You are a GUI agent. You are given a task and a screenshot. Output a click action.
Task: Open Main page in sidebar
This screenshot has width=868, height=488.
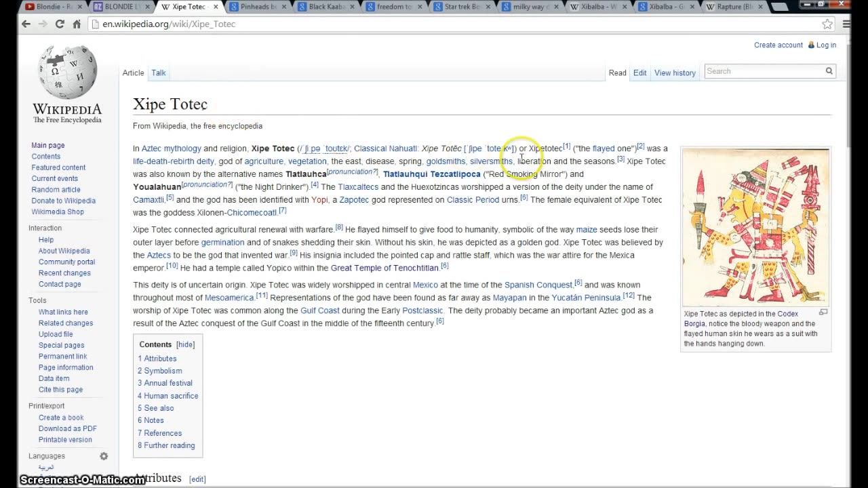pyautogui.click(x=47, y=145)
